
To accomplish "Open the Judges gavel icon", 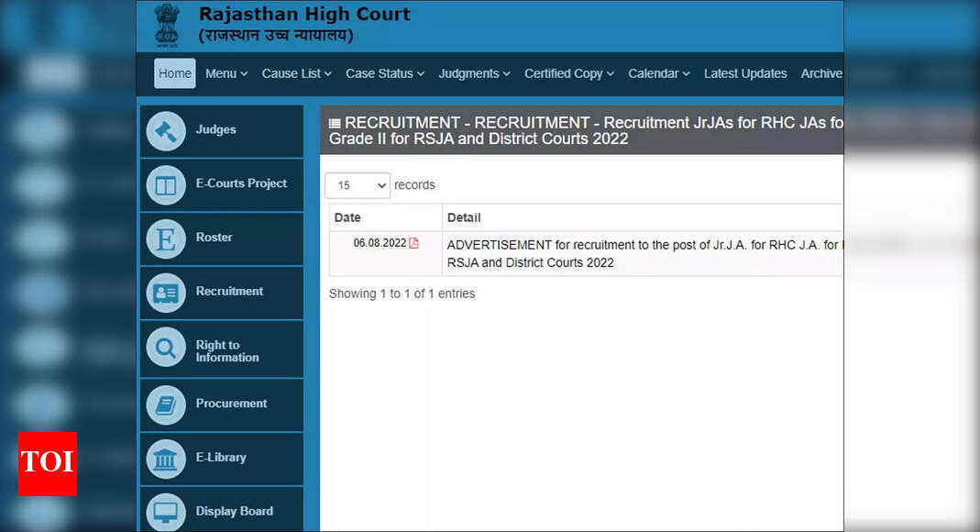I will (x=166, y=130).
